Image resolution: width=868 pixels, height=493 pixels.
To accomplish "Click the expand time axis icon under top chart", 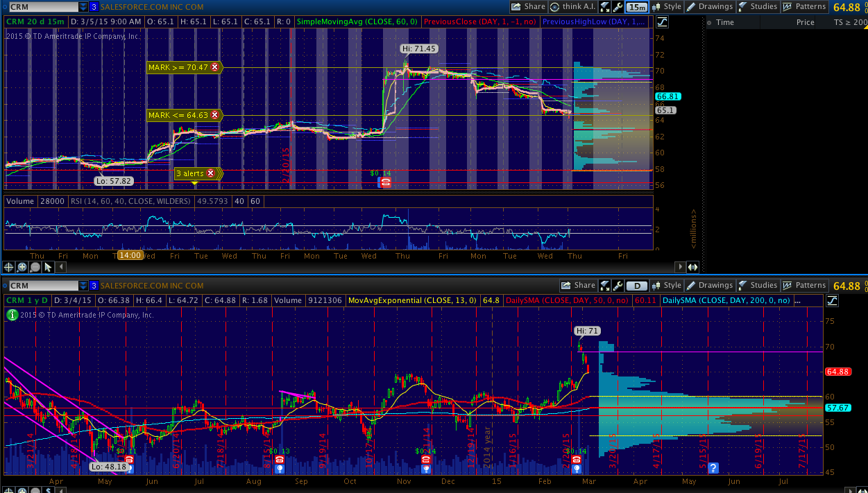I will point(692,267).
